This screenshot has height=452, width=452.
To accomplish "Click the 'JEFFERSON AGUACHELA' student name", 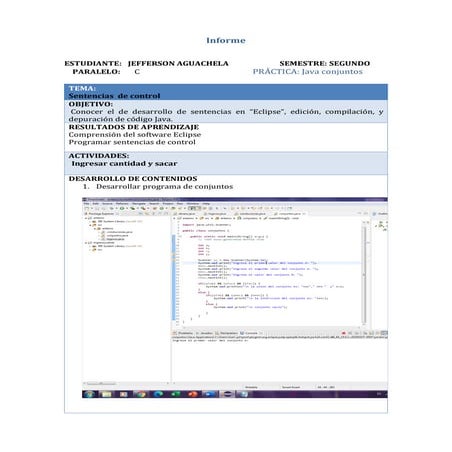I will coord(178,63).
